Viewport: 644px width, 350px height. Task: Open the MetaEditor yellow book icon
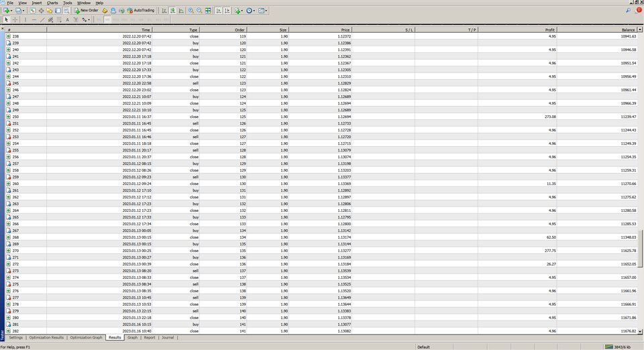pos(105,11)
